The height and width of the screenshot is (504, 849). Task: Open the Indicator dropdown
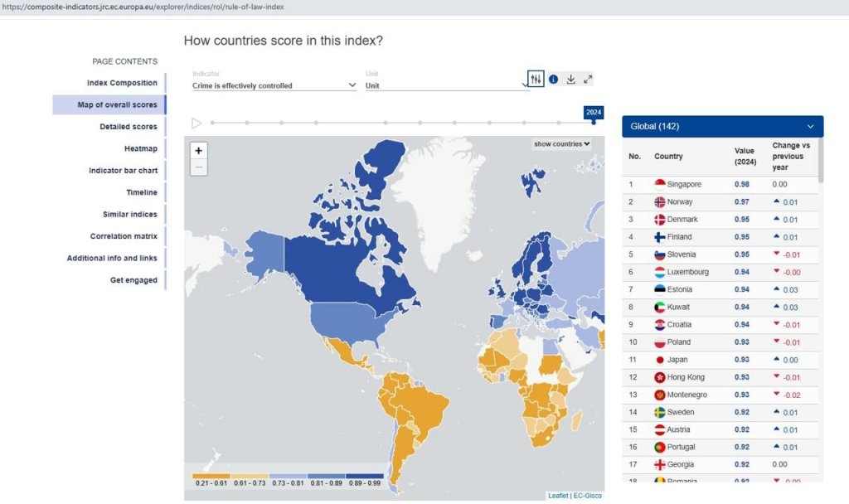coord(274,85)
